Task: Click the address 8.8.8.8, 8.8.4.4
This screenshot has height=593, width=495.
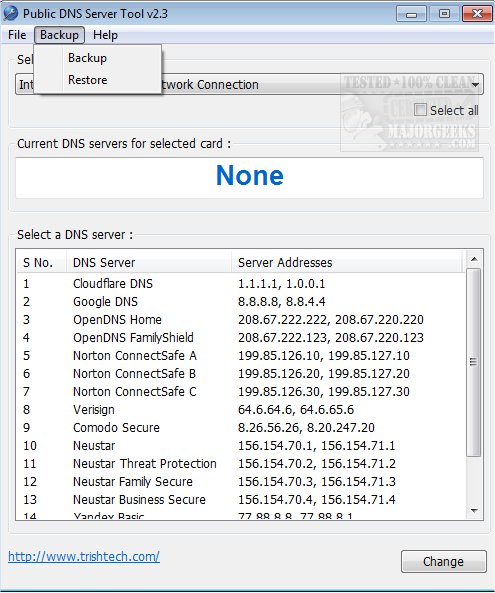Action: (281, 302)
